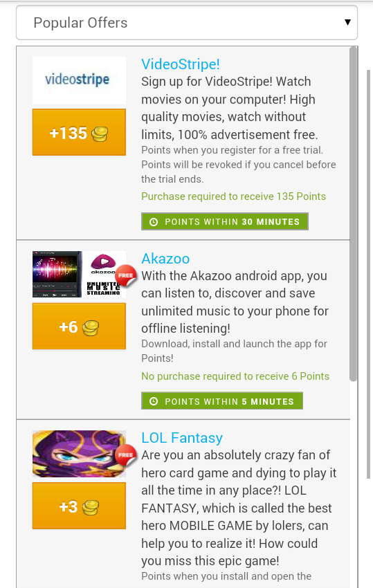The height and width of the screenshot is (588, 373).
Task: Click the LOL Fantasy game thumbnail
Action: (79, 454)
